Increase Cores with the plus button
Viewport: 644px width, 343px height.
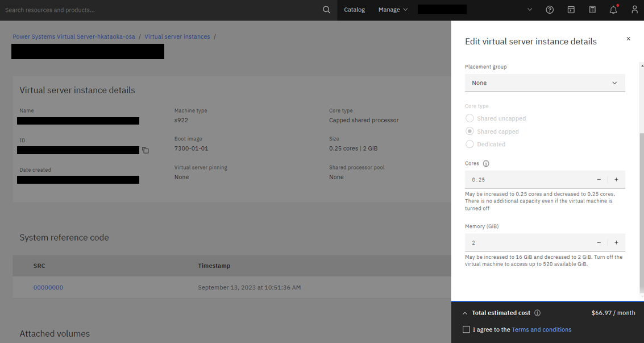616,180
